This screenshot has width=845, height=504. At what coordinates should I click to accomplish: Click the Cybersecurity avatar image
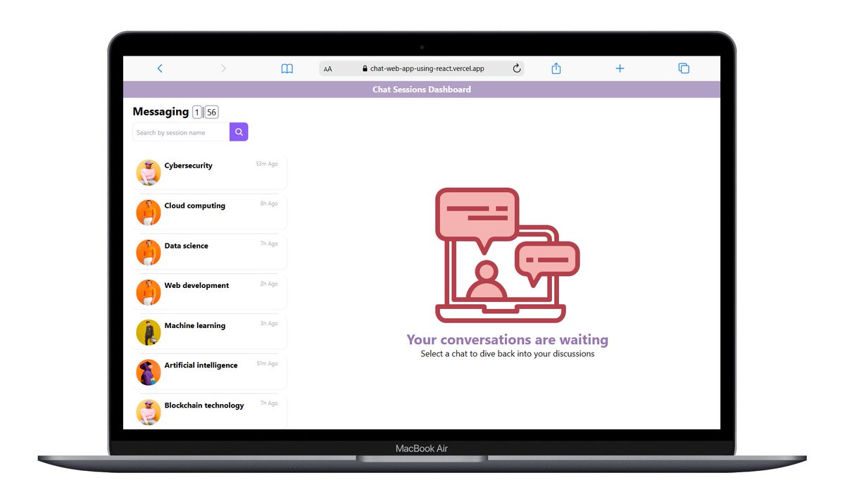pyautogui.click(x=149, y=172)
